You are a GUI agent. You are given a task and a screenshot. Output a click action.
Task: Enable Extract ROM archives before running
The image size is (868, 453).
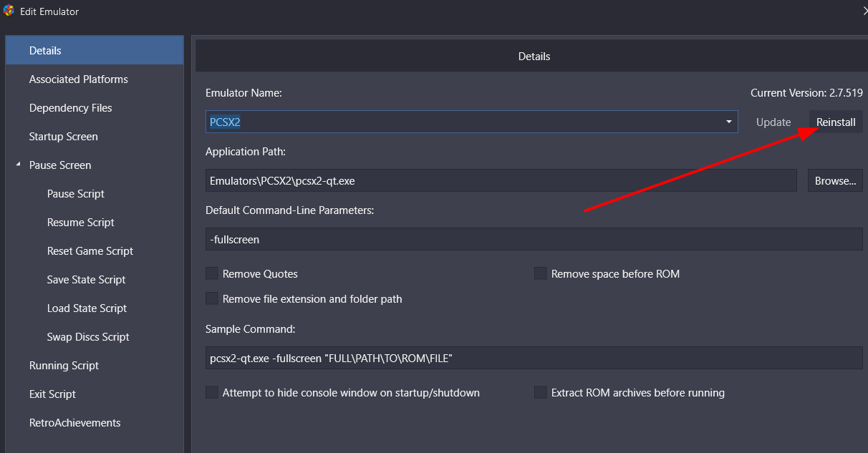(x=541, y=392)
